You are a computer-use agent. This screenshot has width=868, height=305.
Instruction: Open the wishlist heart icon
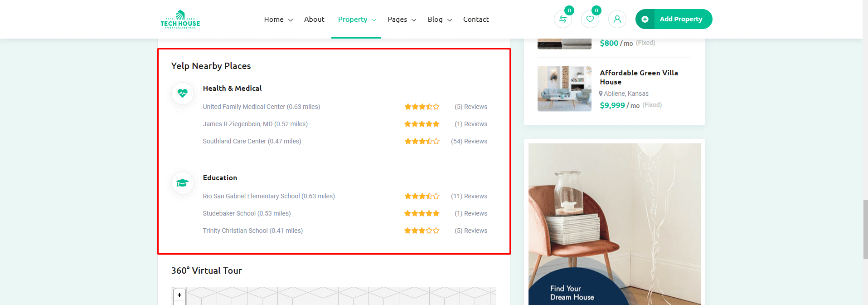pos(590,19)
